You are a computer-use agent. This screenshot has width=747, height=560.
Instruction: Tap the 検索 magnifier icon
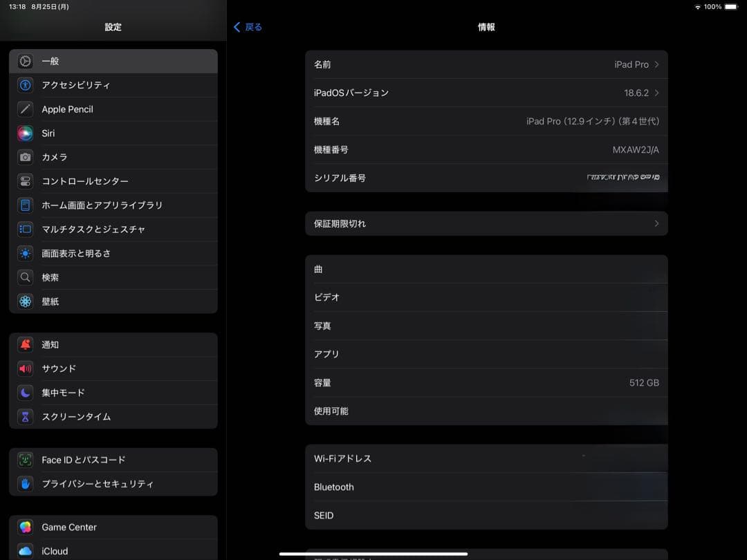(26, 277)
